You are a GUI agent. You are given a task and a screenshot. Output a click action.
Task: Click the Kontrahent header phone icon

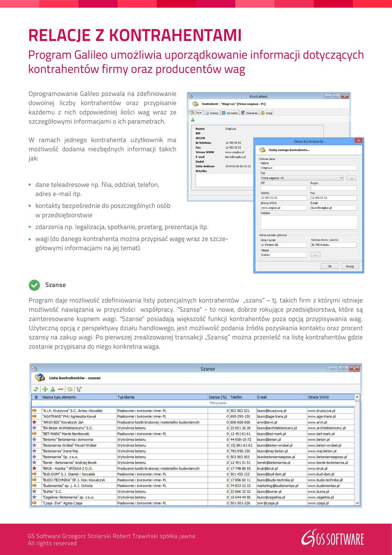(195, 104)
